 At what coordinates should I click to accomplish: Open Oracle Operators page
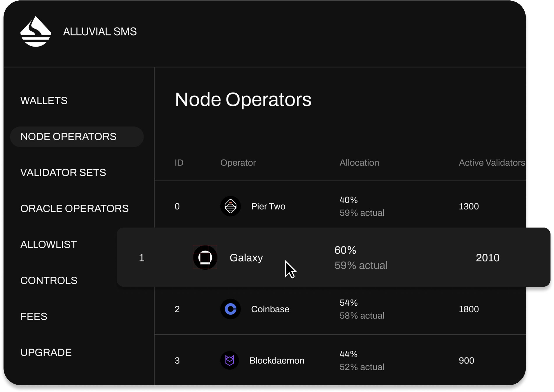[74, 209]
